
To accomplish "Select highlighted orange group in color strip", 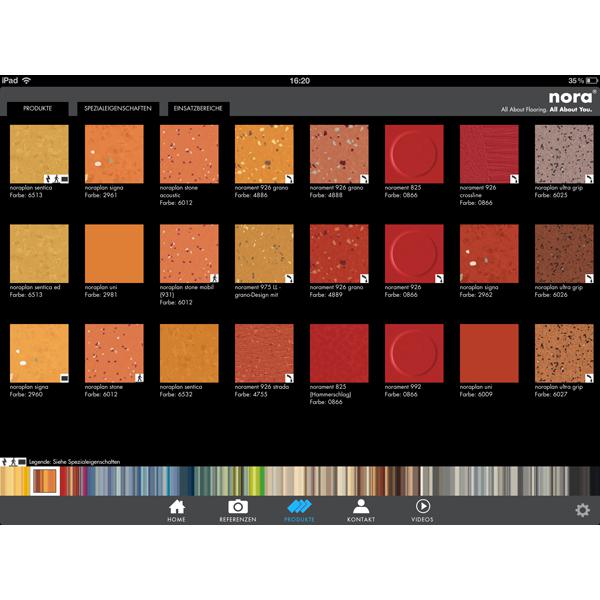I will click(x=45, y=481).
